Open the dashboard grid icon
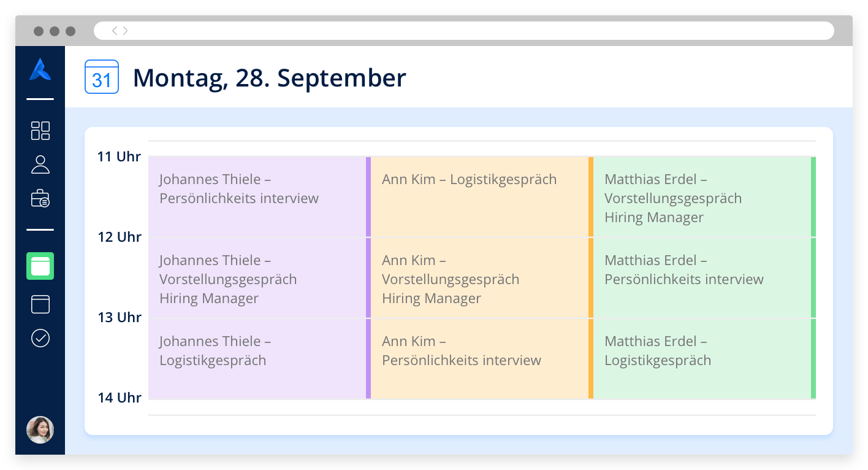This screenshot has width=868, height=470. [40, 131]
